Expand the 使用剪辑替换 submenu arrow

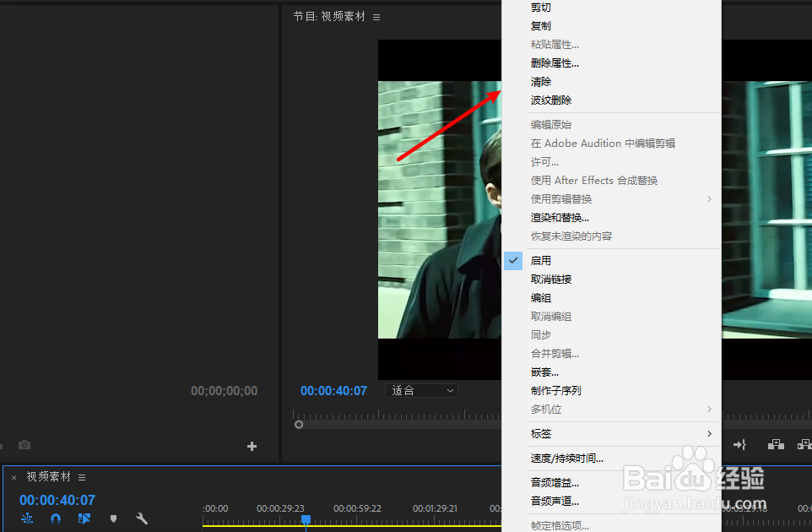[710, 199]
